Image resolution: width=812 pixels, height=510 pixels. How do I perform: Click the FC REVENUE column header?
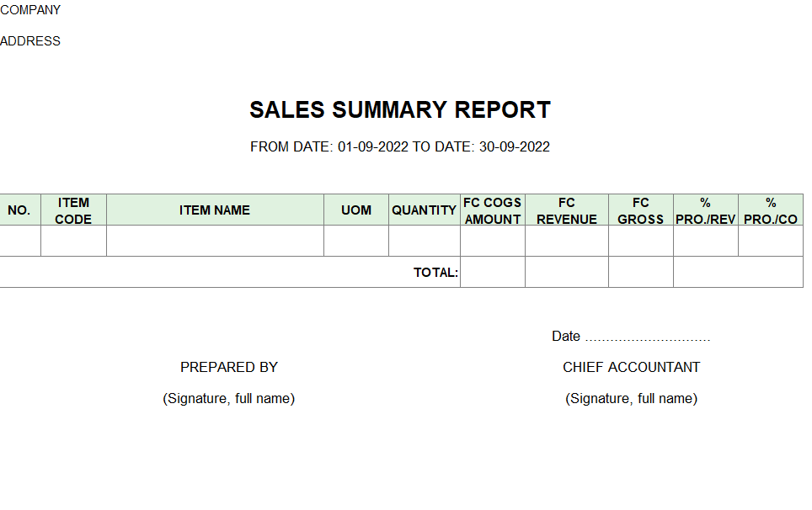(x=567, y=210)
